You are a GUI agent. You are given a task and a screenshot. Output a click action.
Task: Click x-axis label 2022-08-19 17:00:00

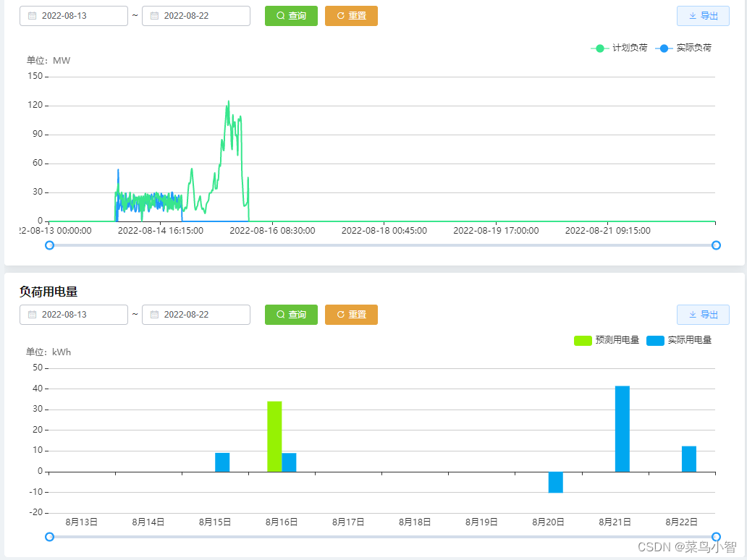pos(496,231)
